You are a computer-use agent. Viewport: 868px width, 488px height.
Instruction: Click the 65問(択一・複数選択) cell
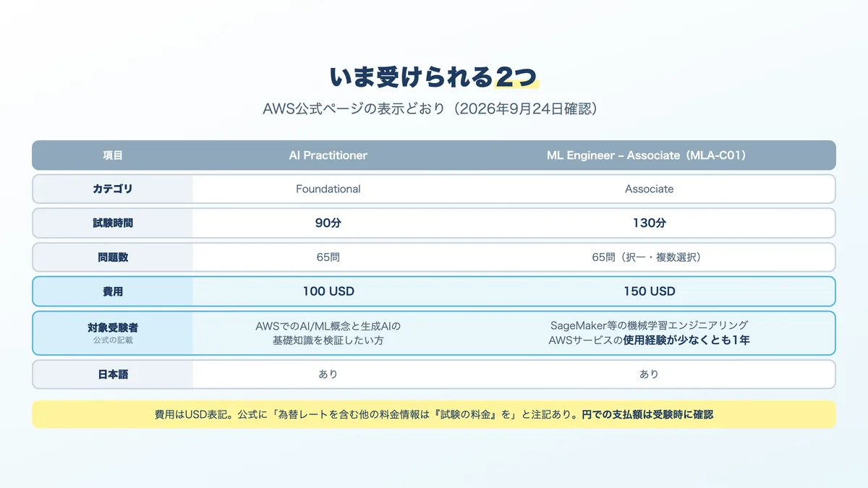tap(650, 257)
